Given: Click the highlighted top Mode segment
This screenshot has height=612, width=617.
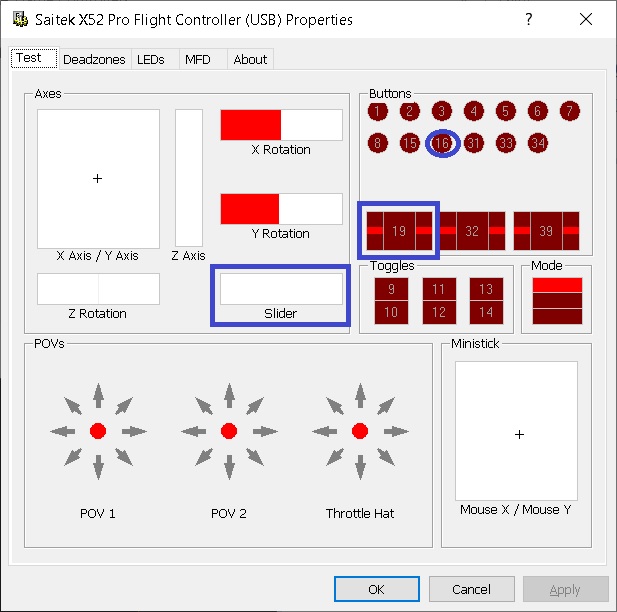Looking at the screenshot, I should coord(557,285).
